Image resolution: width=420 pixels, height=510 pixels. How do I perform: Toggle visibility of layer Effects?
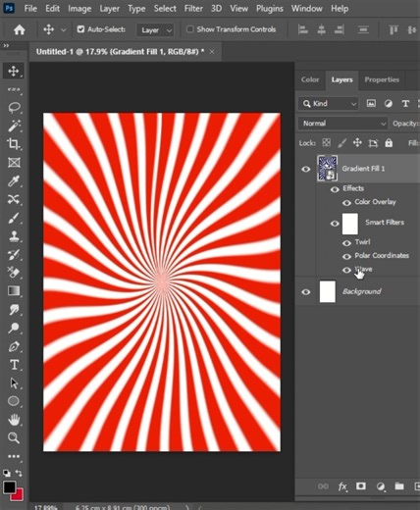335,189
